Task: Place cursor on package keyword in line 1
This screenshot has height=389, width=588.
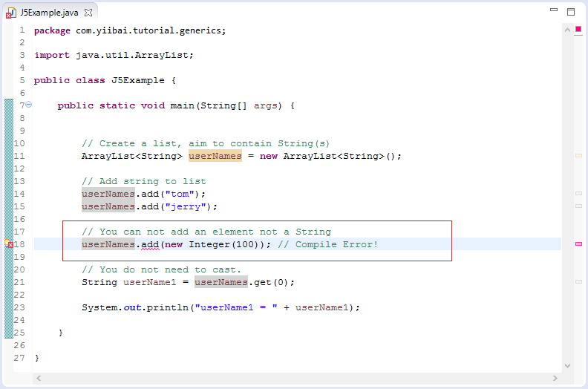Action: tap(52, 30)
